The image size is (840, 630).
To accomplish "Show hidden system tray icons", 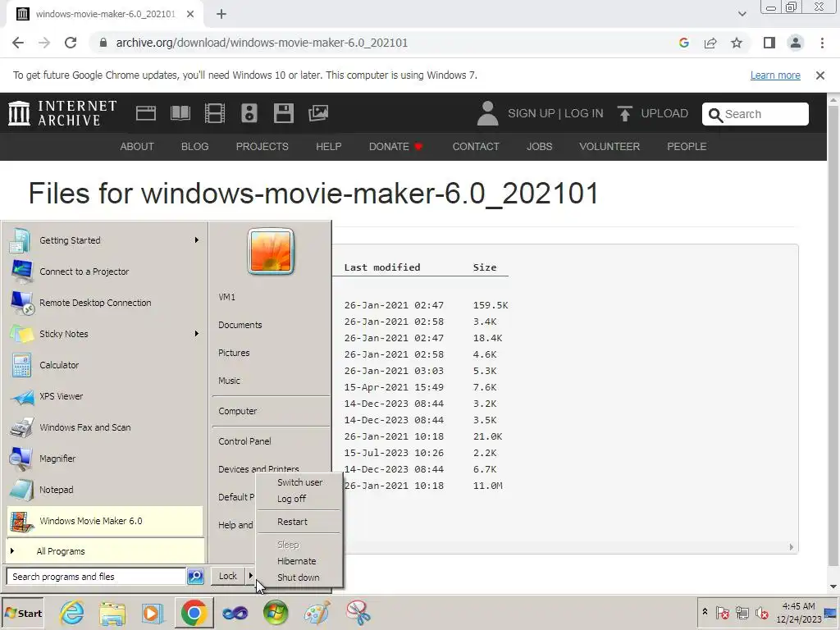I will click(705, 611).
